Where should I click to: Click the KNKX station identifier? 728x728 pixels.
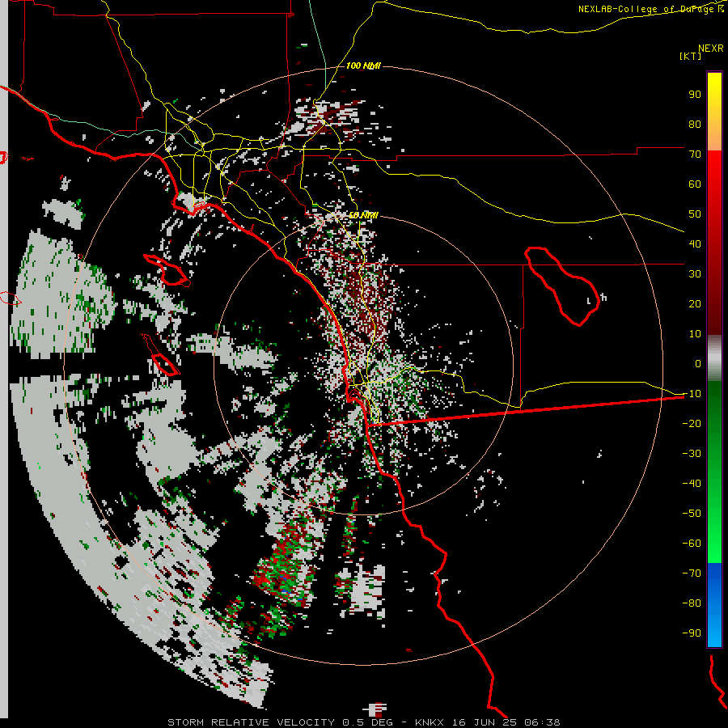click(x=430, y=722)
